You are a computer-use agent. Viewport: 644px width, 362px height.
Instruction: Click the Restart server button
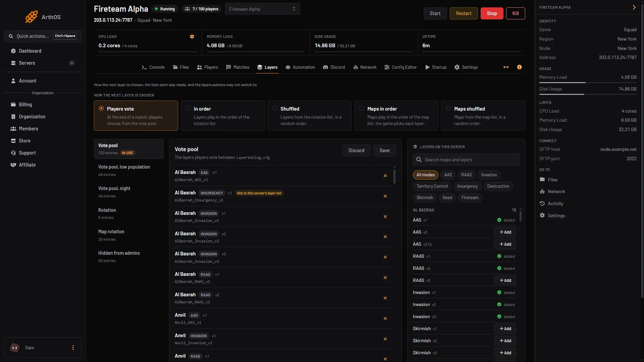click(x=464, y=13)
